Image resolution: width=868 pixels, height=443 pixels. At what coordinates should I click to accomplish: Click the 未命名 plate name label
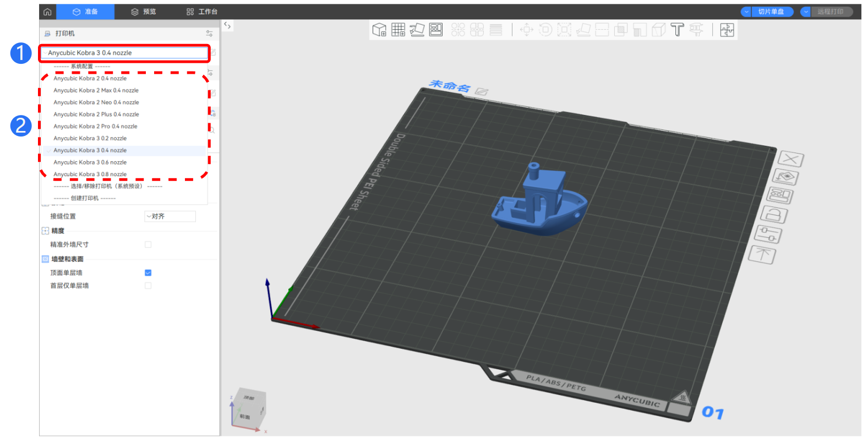pyautogui.click(x=450, y=86)
